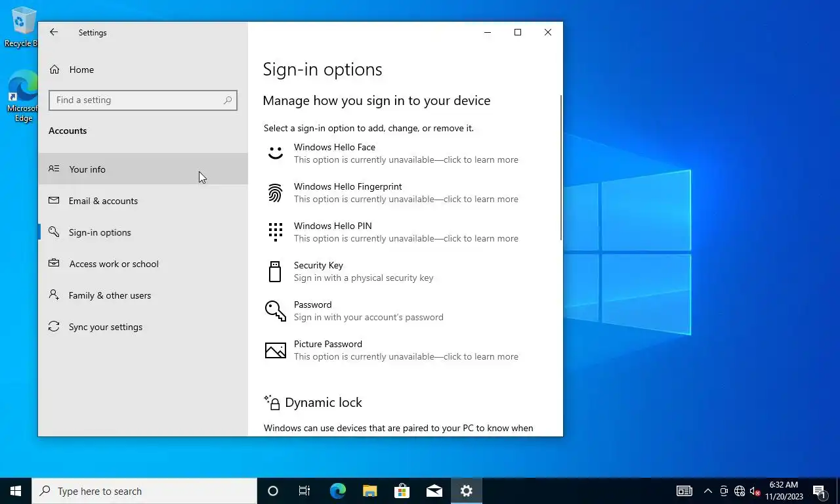This screenshot has height=504, width=840.
Task: Open Sync your settings page
Action: point(143,327)
